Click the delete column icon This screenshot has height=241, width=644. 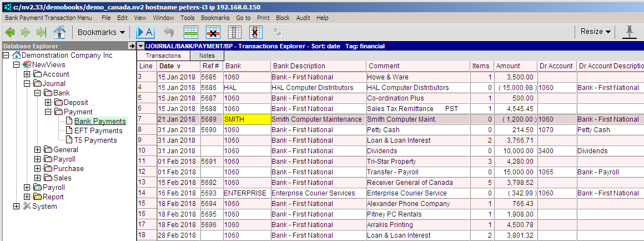pos(256,32)
